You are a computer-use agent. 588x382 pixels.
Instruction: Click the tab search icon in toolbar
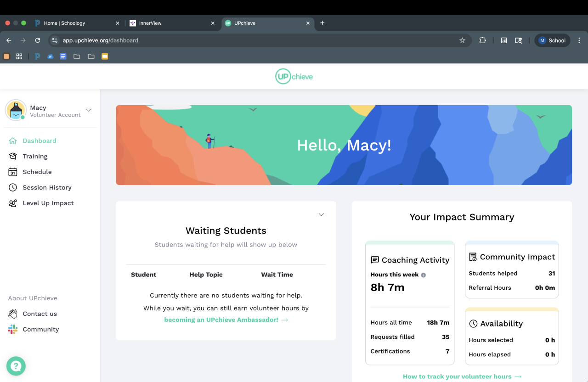tap(519, 40)
